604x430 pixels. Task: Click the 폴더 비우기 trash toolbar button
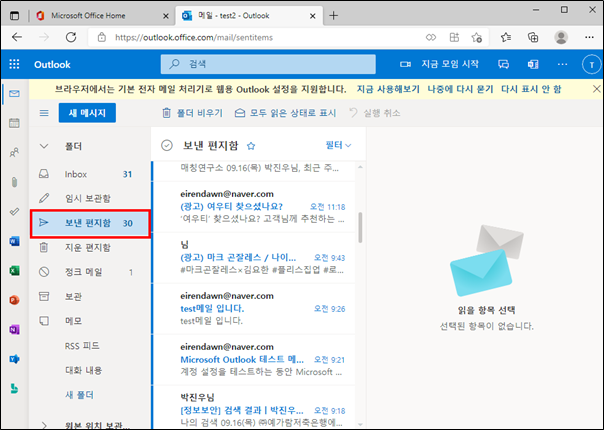click(192, 113)
